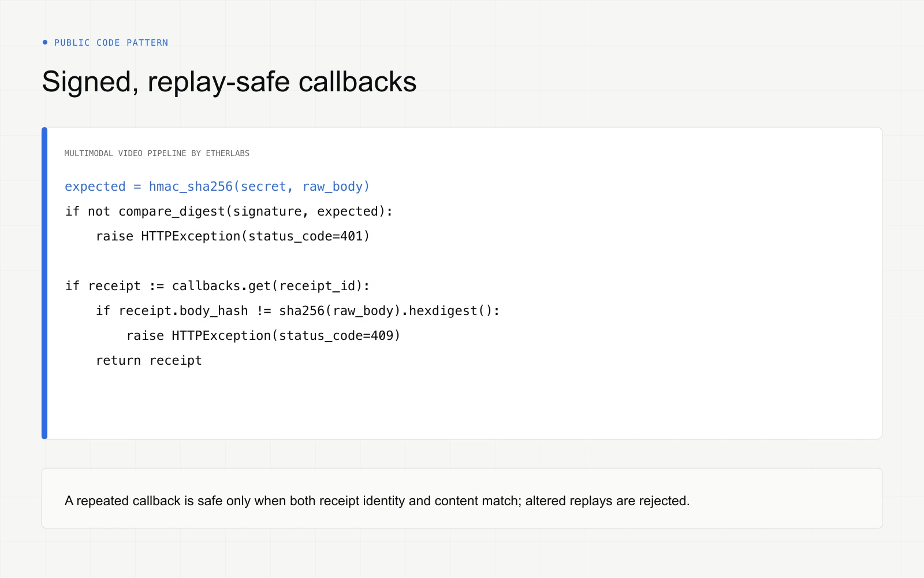
Task: Click the 'MULTIMODAL VIDEO PIPELINE BY ETHERLABS' caption
Action: pyautogui.click(x=157, y=153)
